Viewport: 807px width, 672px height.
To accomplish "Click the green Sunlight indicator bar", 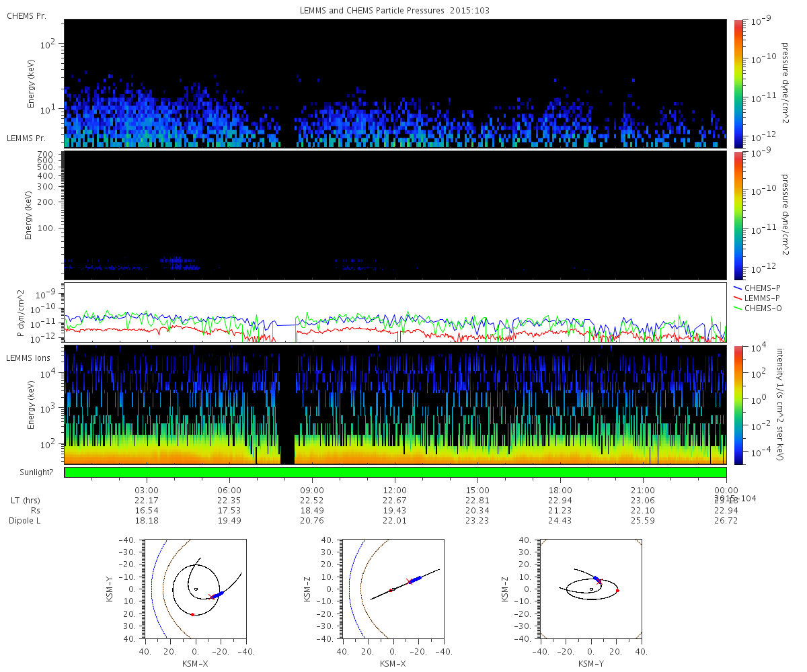I will (395, 472).
